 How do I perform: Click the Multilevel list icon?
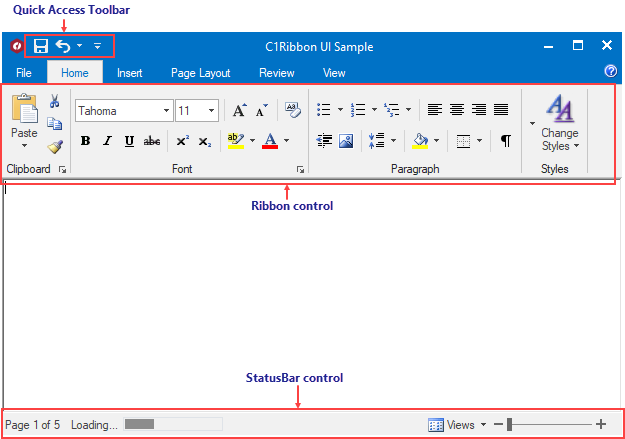point(392,110)
